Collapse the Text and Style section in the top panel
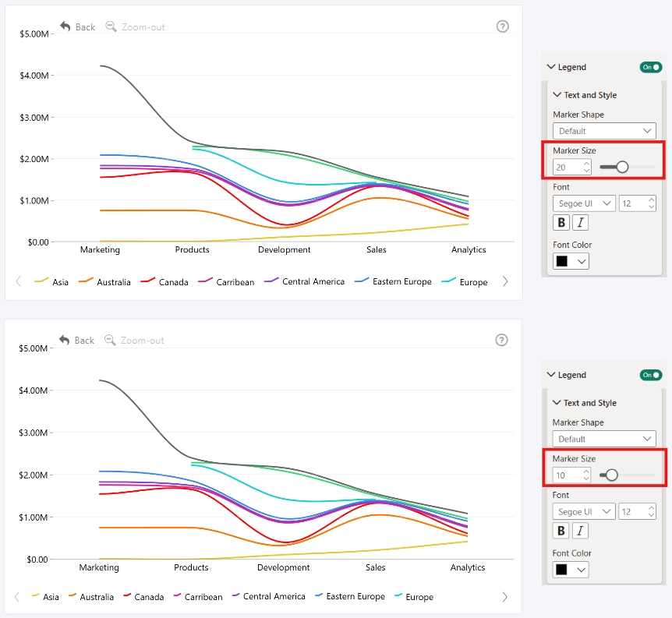 [x=557, y=95]
